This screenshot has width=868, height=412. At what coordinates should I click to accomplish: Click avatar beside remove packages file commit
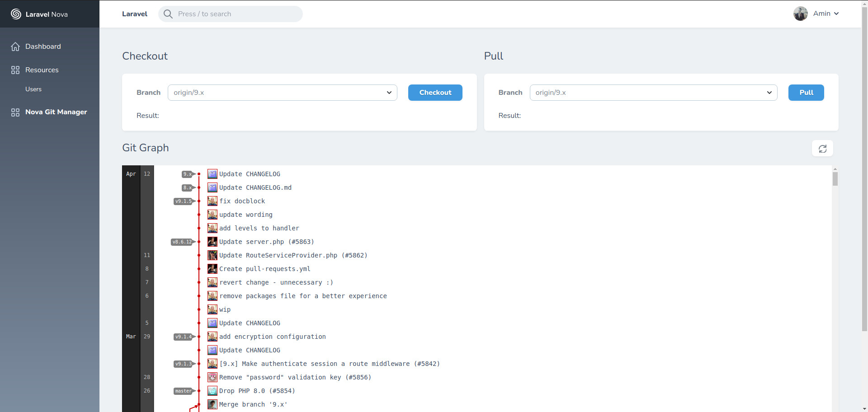point(212,296)
